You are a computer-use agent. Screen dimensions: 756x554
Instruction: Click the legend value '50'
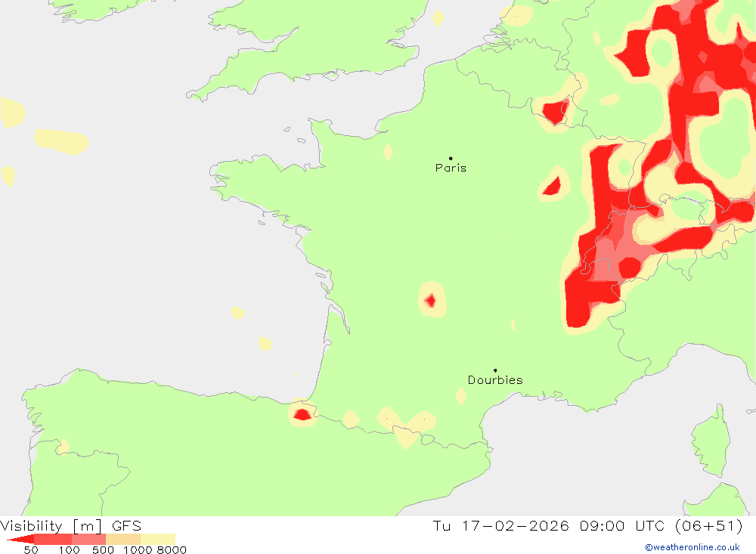point(31,550)
